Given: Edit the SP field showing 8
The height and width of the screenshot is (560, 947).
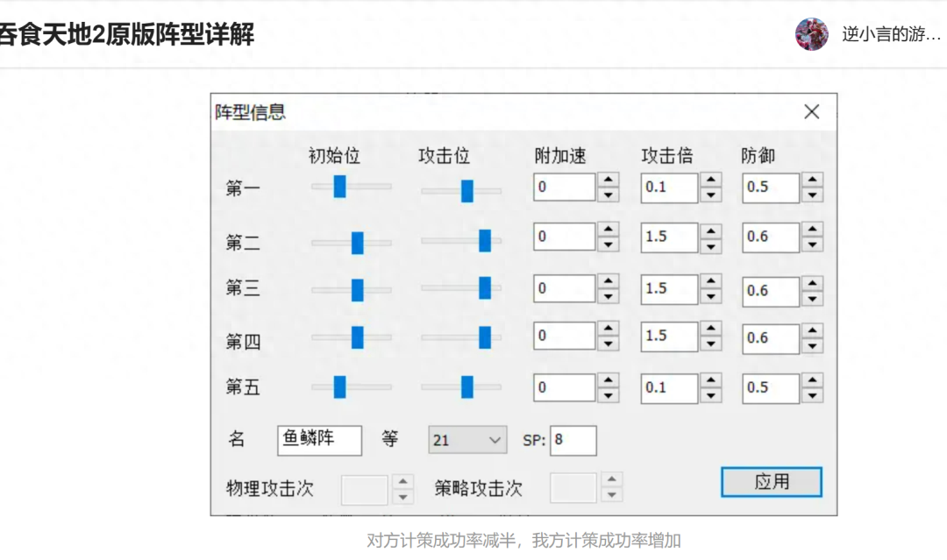Looking at the screenshot, I should point(573,440).
